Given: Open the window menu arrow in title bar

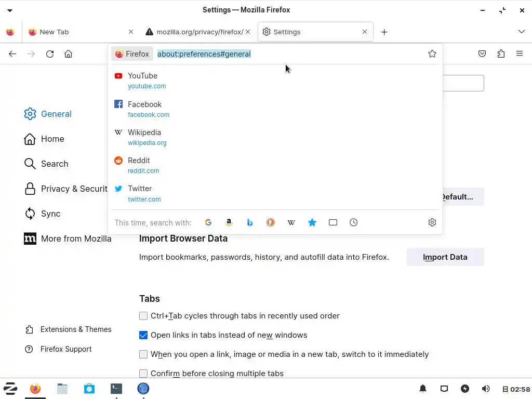Looking at the screenshot, I should coord(10,10).
